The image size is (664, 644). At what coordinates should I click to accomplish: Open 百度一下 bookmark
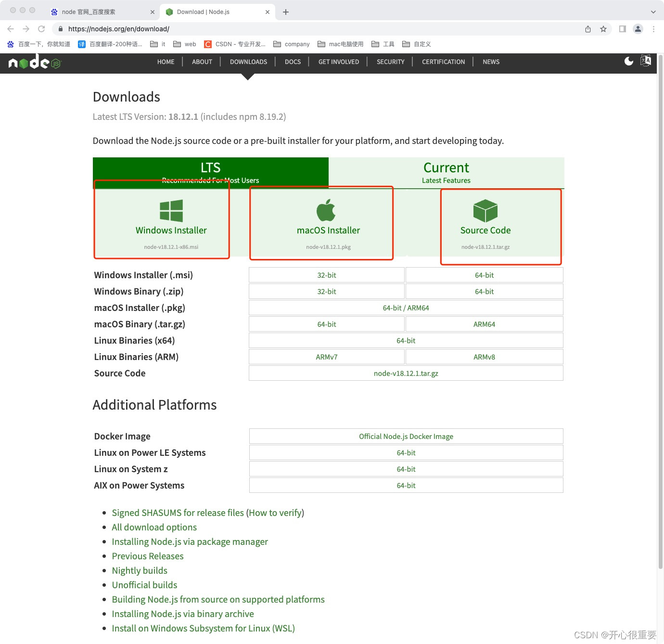point(38,44)
